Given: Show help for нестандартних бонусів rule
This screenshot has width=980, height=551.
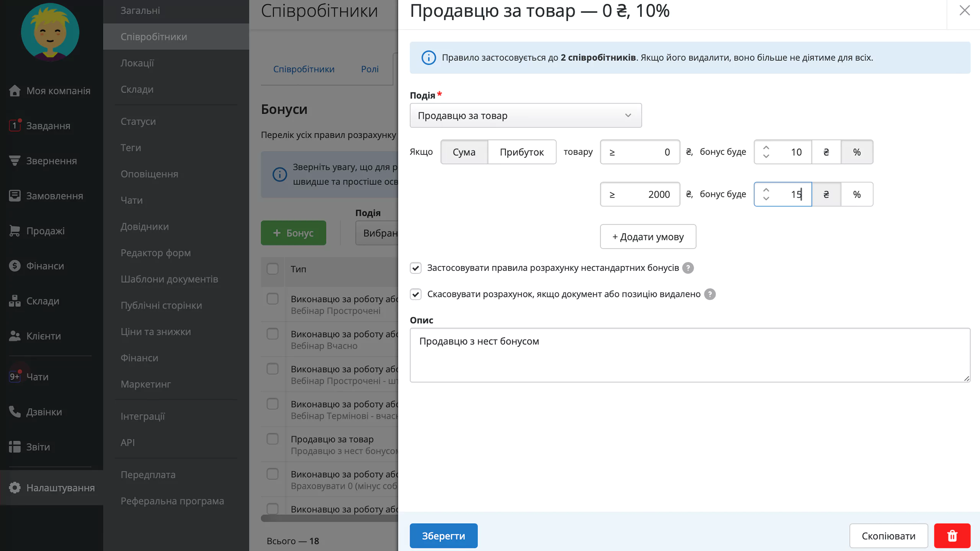Looking at the screenshot, I should tap(688, 268).
